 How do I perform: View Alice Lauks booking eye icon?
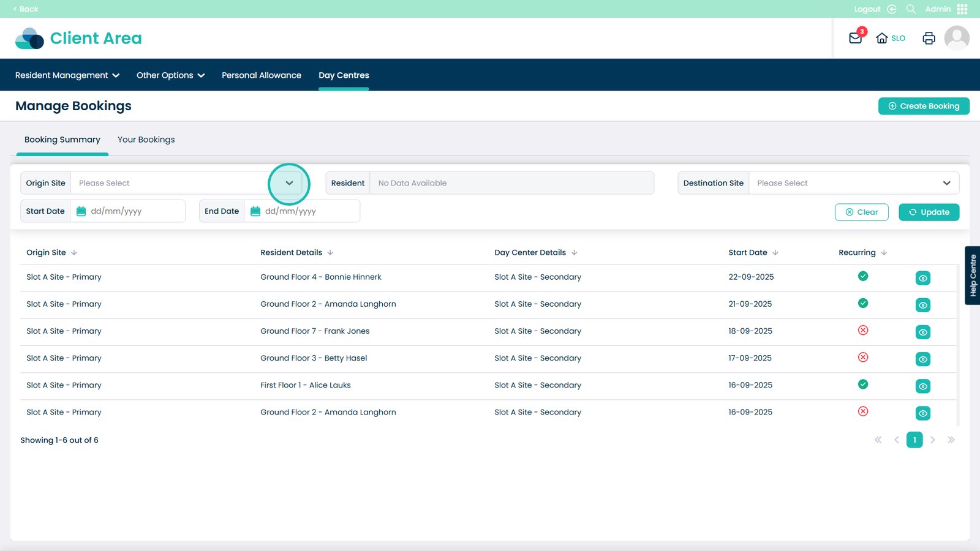(922, 386)
